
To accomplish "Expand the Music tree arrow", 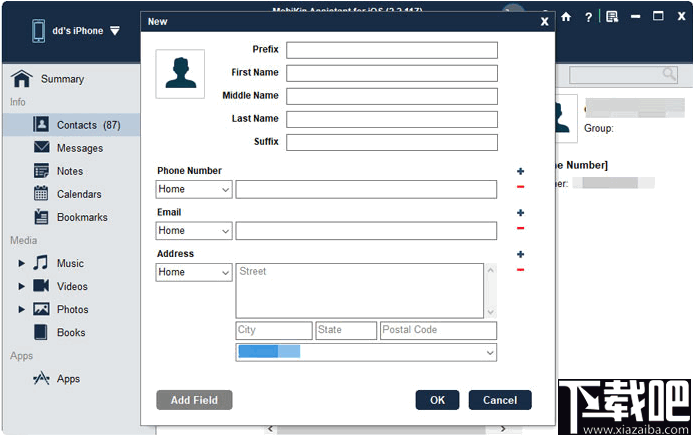I will (x=21, y=263).
